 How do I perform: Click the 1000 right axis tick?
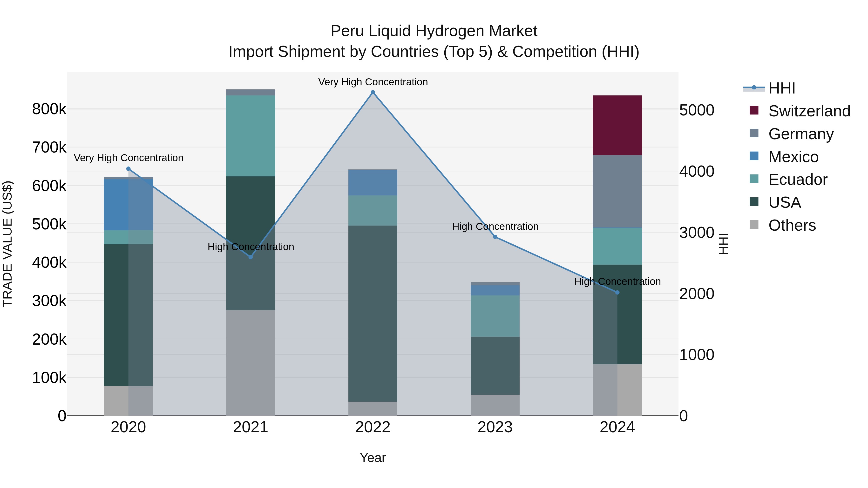[x=697, y=355]
